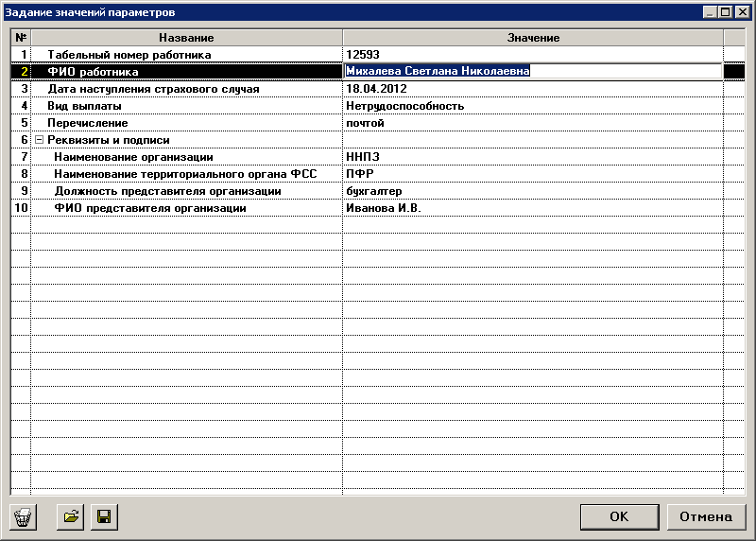Collapse the Реквизиты и подписи group
The width and height of the screenshot is (756, 541).
39,140
